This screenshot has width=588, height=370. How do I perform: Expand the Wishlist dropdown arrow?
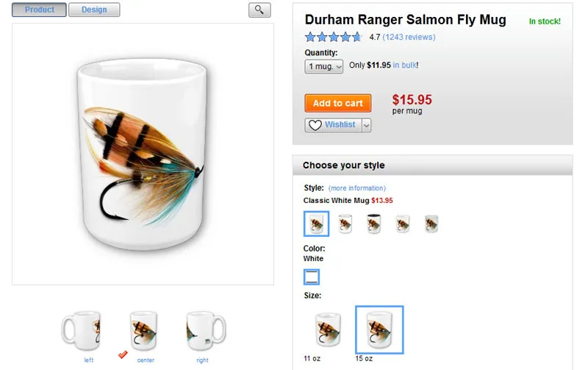[366, 125]
